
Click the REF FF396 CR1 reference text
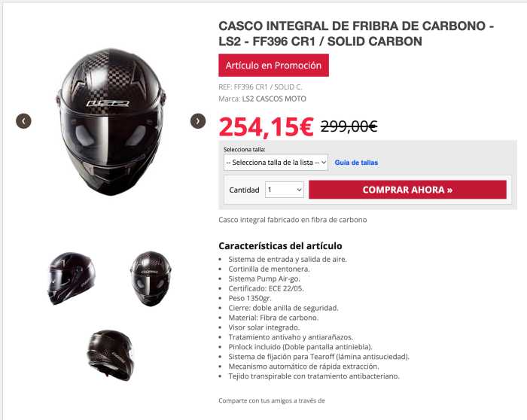[260, 87]
